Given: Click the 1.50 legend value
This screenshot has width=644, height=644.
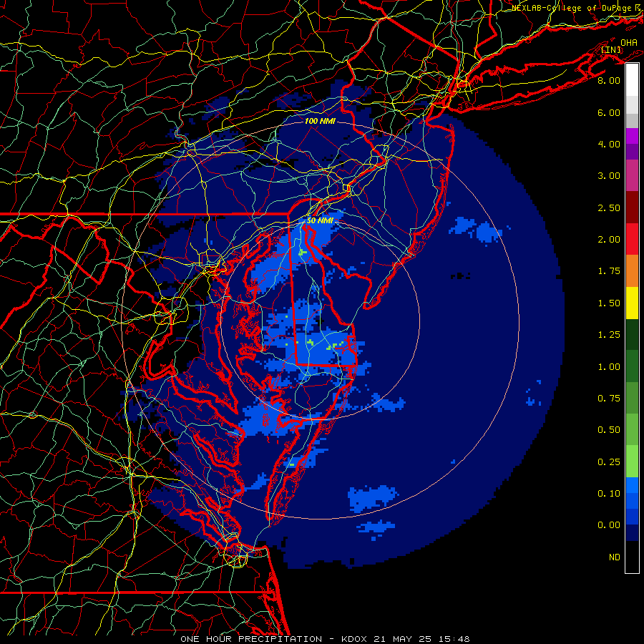Looking at the screenshot, I should (609, 303).
